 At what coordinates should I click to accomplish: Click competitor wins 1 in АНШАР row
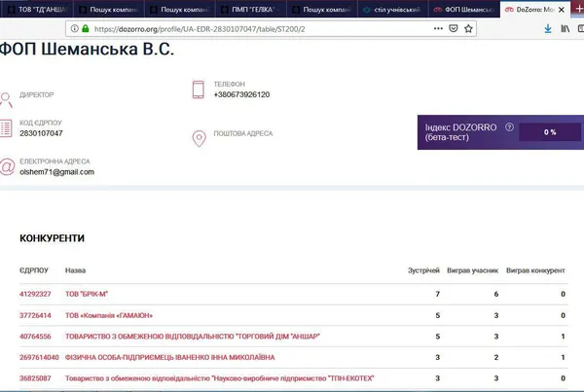click(563, 337)
